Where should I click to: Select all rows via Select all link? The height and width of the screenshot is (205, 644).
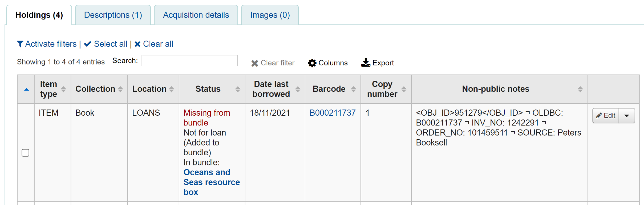(x=111, y=44)
